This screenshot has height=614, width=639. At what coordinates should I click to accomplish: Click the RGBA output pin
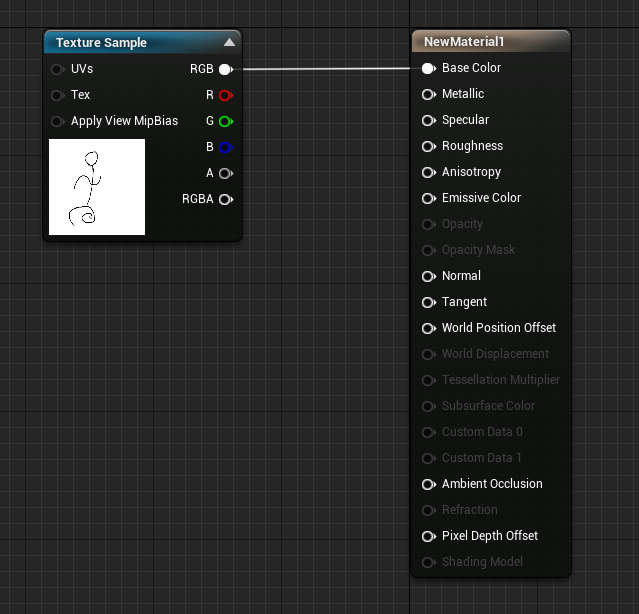[x=226, y=199]
